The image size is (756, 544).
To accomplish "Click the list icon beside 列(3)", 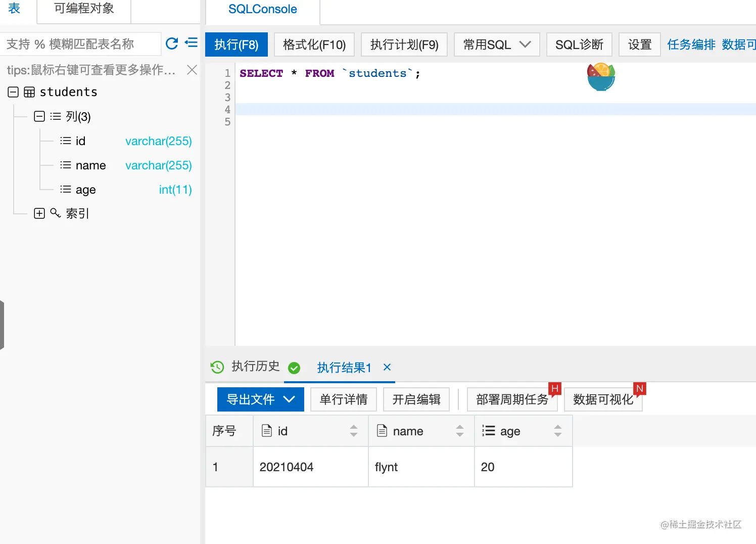I will coord(56,116).
